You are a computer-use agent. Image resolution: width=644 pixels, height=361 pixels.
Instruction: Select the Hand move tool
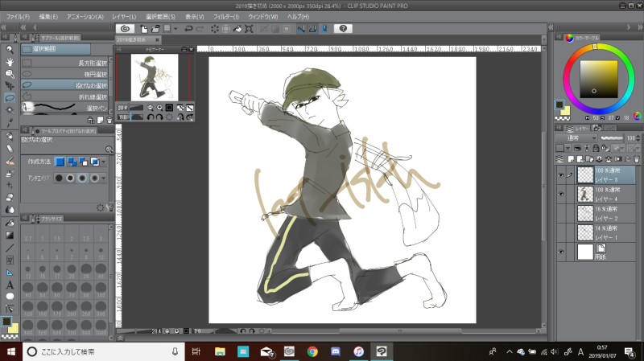(10, 62)
